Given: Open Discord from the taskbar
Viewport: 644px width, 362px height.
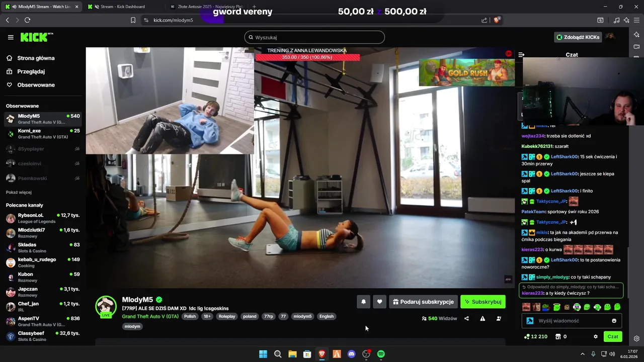Looking at the screenshot, I should [x=351, y=354].
